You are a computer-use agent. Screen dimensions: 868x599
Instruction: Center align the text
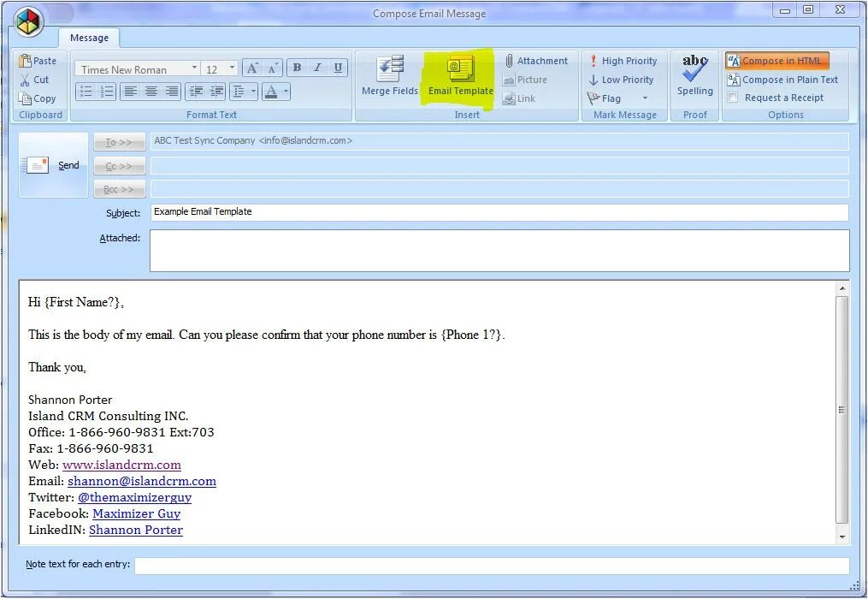[151, 92]
